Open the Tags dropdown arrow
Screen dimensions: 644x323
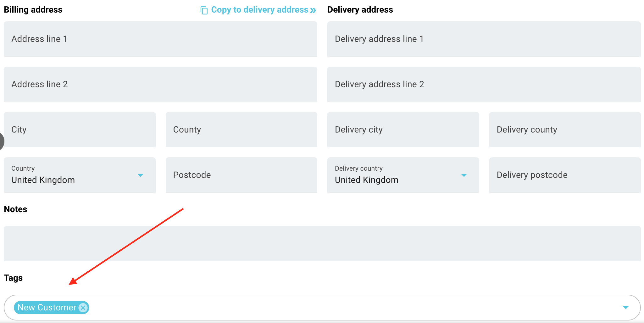click(626, 307)
